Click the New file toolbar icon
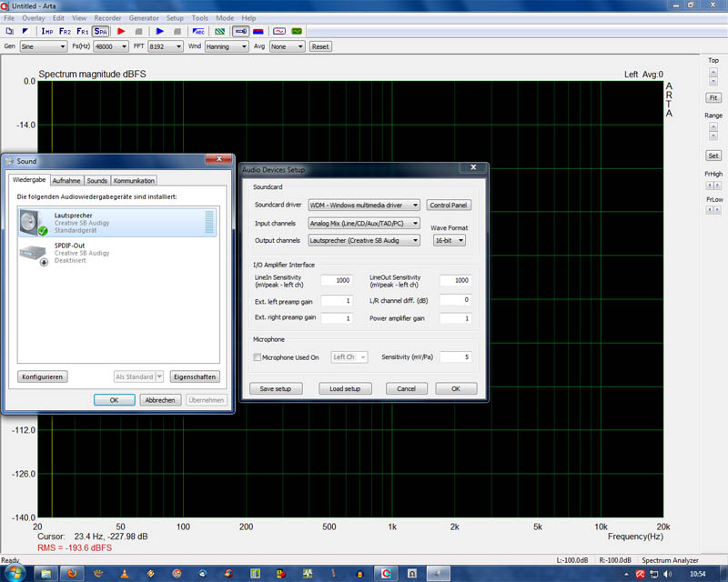 (9, 31)
